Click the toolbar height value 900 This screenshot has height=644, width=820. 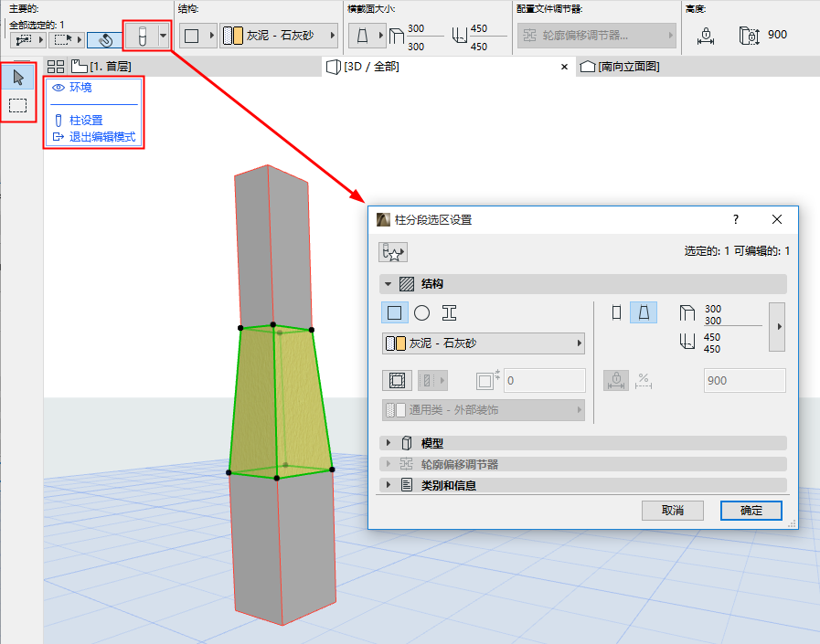(x=777, y=35)
